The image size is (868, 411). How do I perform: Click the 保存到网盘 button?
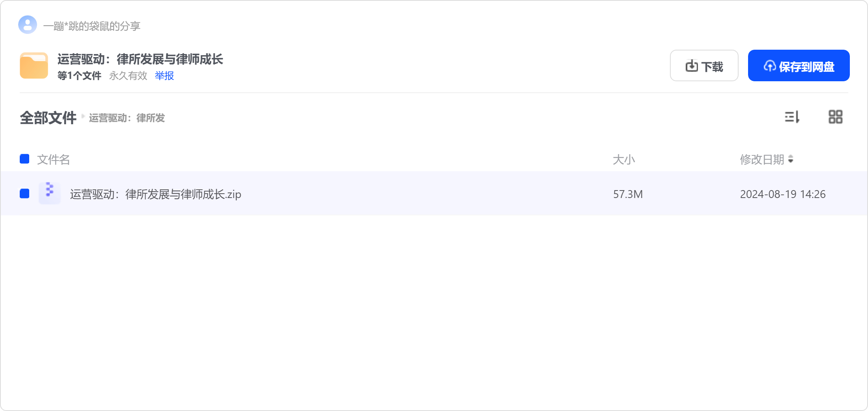click(x=799, y=65)
